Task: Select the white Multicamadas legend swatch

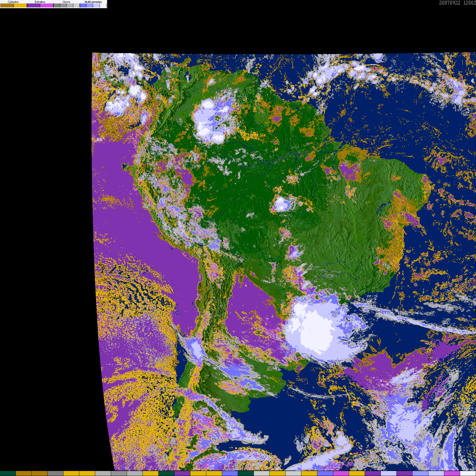Action: pos(103,5)
